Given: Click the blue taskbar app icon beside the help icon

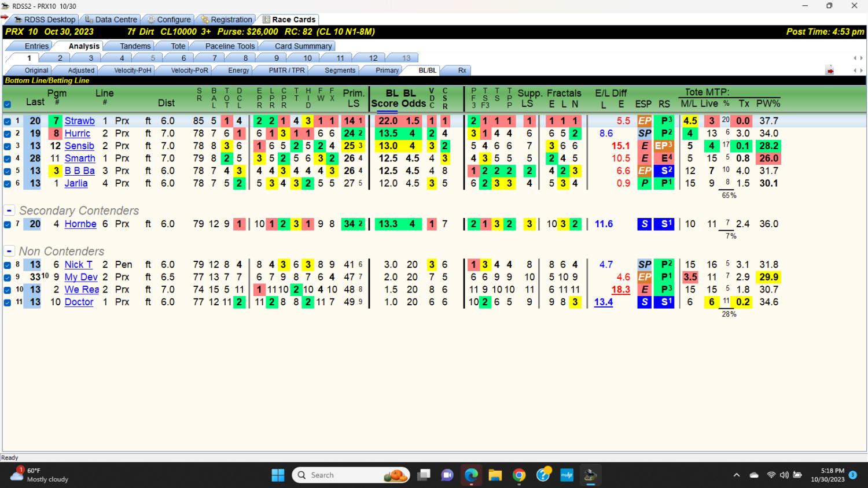Looking at the screenshot, I should coord(567,475).
